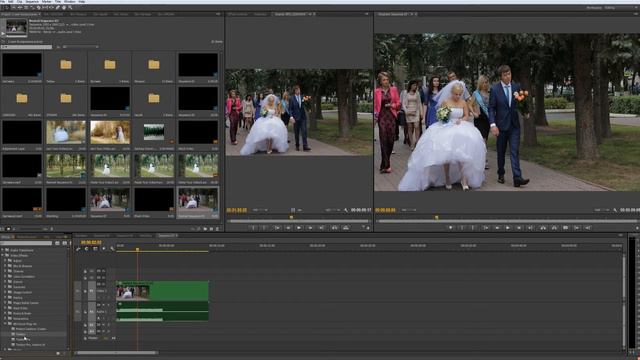
Task: Expand the Adjust effects folder
Action: tap(5, 260)
